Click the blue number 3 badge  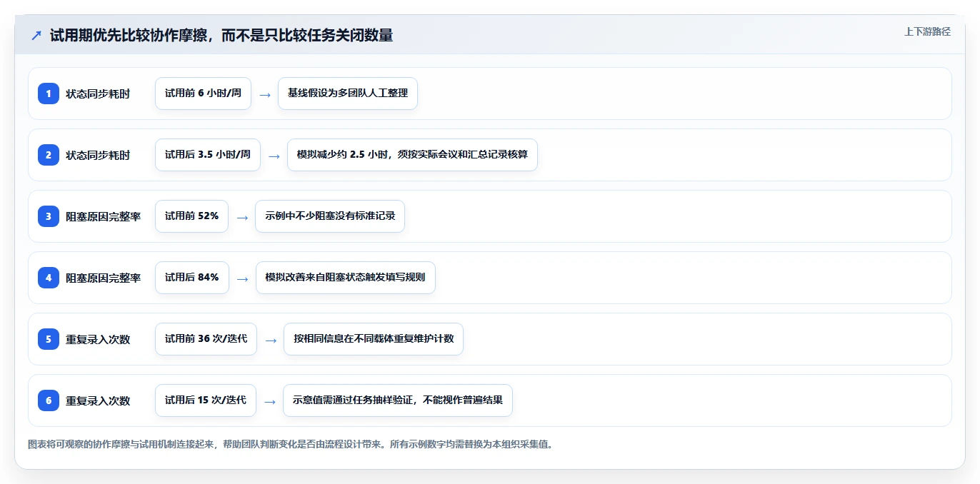click(49, 216)
